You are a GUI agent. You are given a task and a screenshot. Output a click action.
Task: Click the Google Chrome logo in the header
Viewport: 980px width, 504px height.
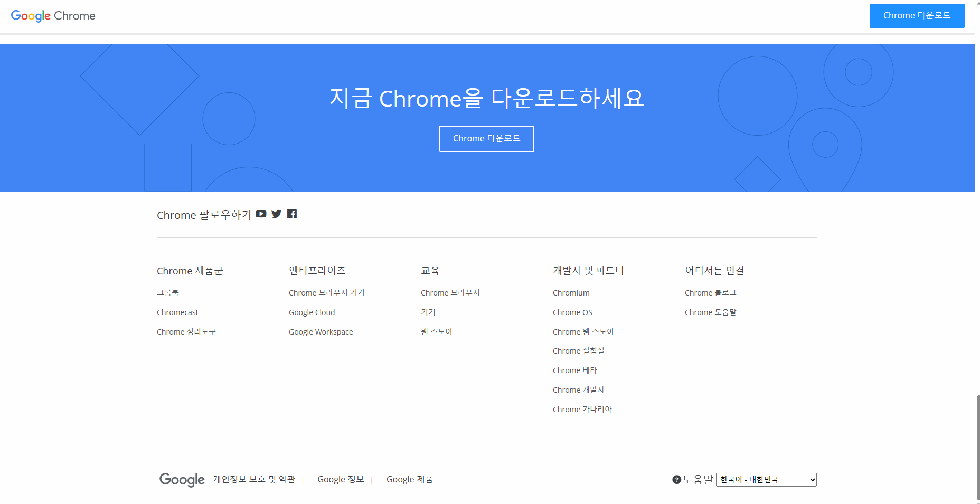(53, 15)
